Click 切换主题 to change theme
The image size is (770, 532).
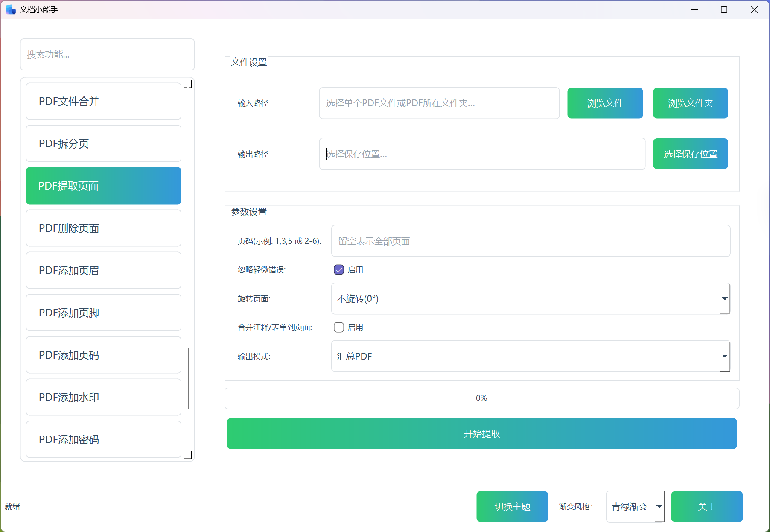[512, 506]
